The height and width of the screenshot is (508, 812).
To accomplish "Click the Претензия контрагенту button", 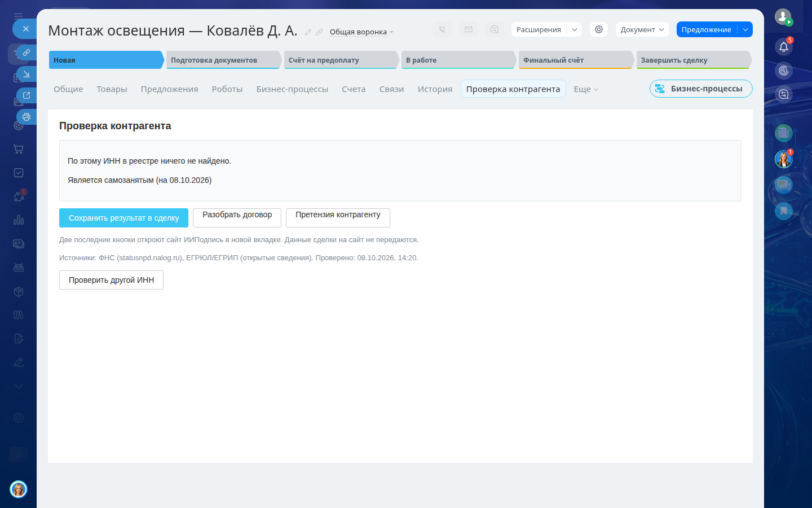I will 338,218.
